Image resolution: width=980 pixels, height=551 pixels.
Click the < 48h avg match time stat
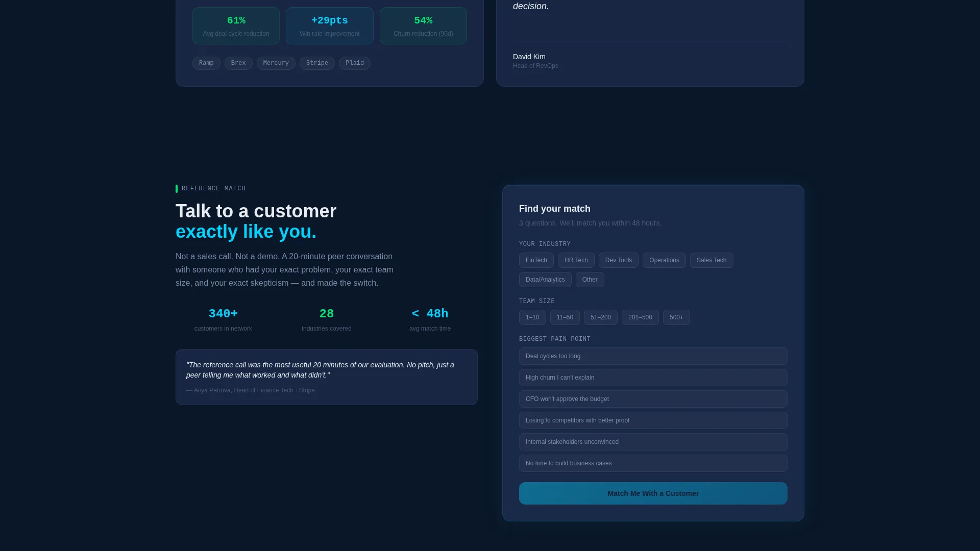pyautogui.click(x=430, y=320)
